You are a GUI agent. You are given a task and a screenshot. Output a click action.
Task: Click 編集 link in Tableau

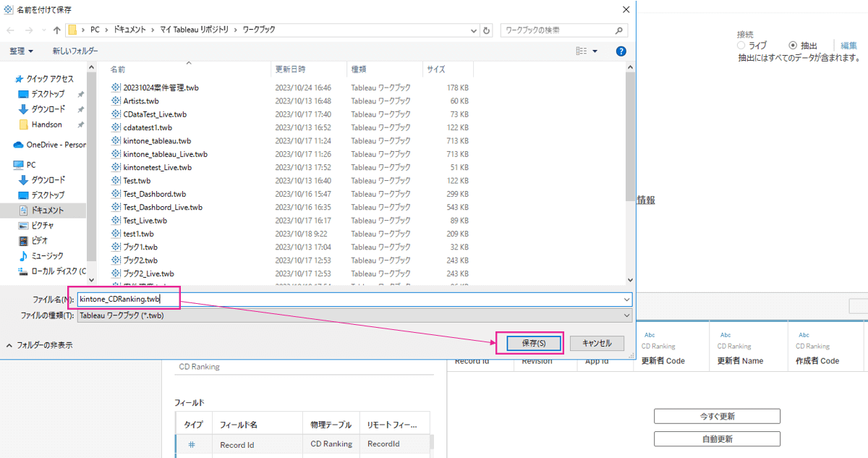coord(849,45)
